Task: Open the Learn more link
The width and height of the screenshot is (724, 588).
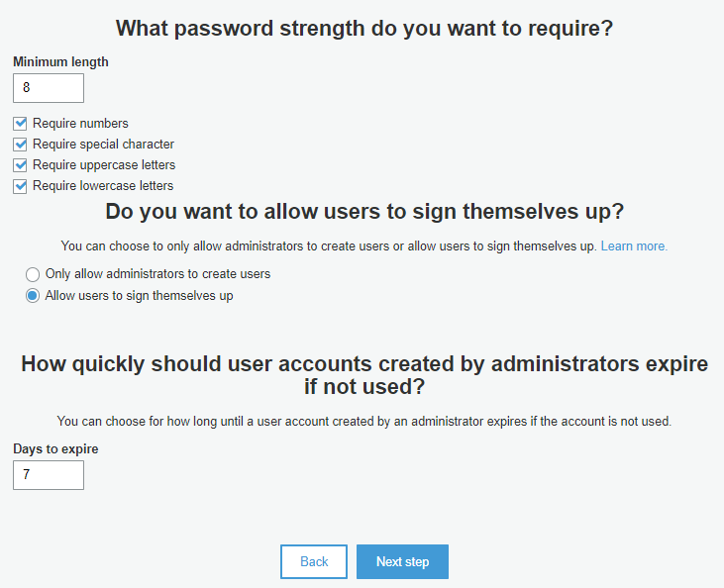Action: [x=634, y=245]
